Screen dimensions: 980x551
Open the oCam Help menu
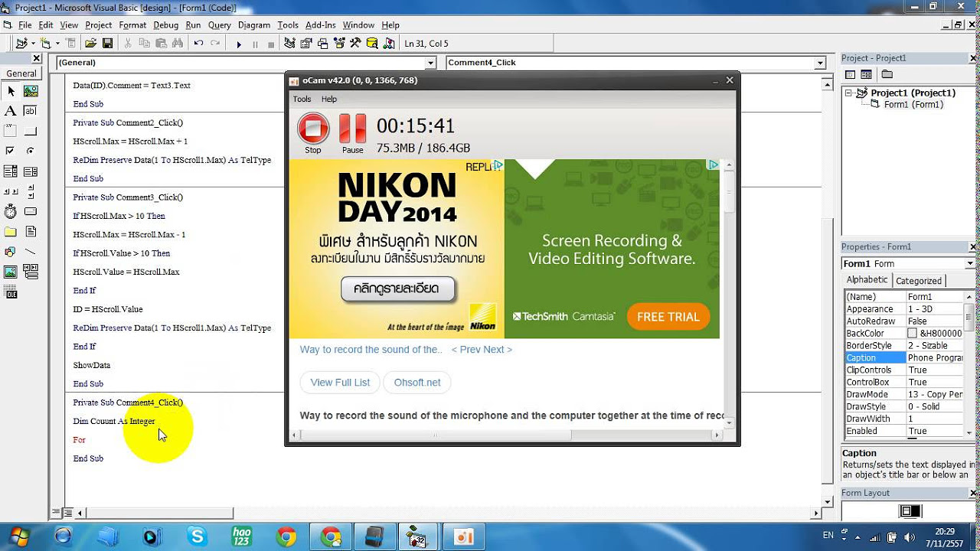coord(329,99)
